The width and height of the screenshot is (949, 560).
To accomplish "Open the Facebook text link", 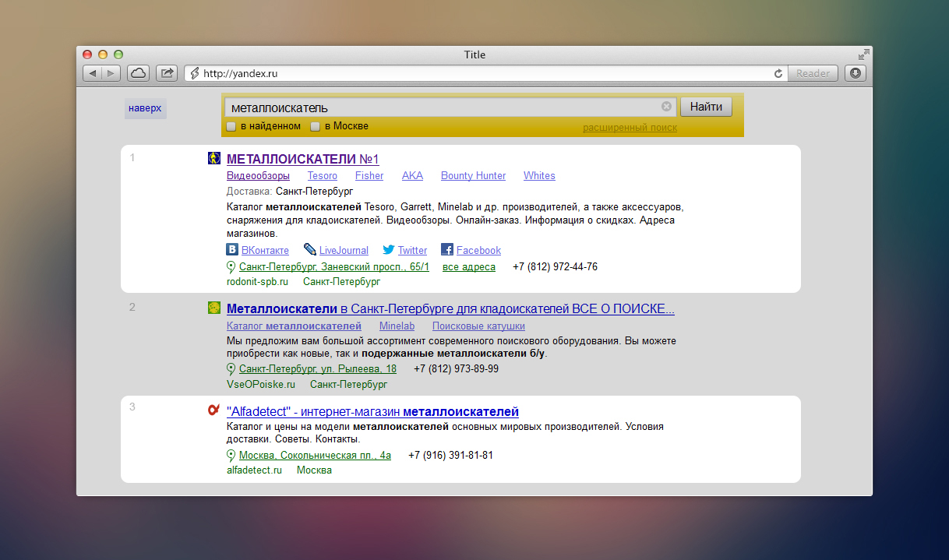I will click(x=478, y=250).
